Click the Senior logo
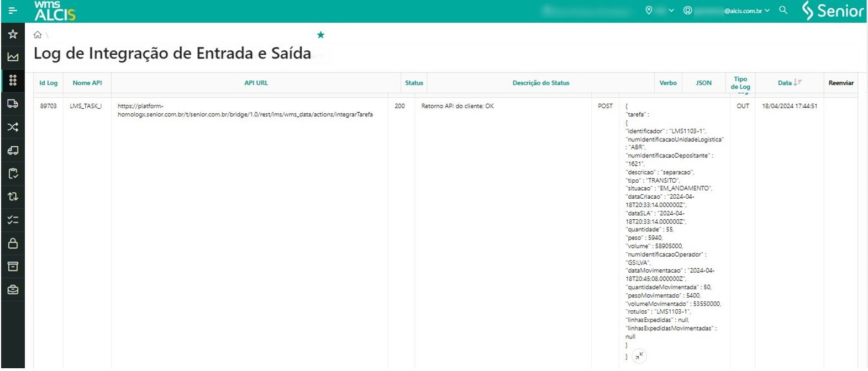Viewport: 868px width, 371px height. (833, 10)
